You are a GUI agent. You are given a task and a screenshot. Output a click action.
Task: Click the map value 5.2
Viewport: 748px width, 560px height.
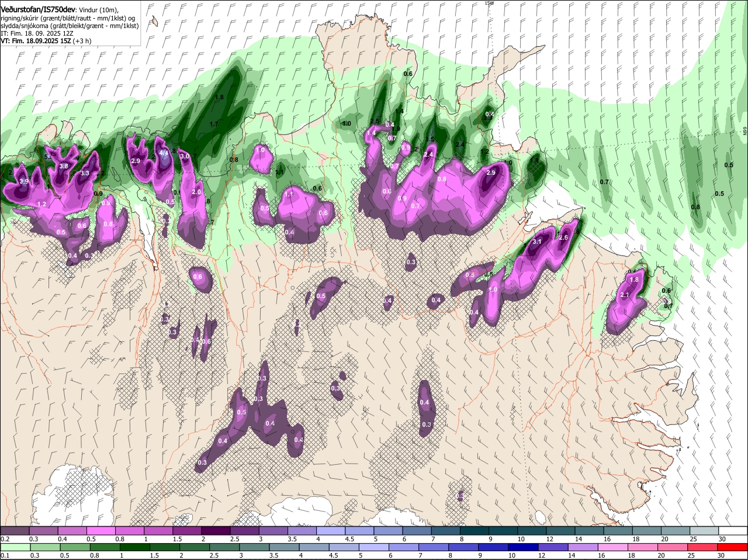49,157
